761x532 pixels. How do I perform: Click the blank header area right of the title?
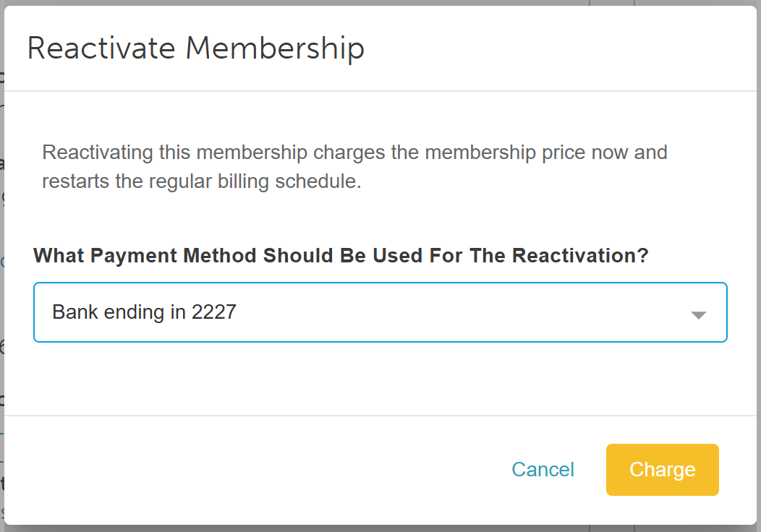click(x=558, y=48)
